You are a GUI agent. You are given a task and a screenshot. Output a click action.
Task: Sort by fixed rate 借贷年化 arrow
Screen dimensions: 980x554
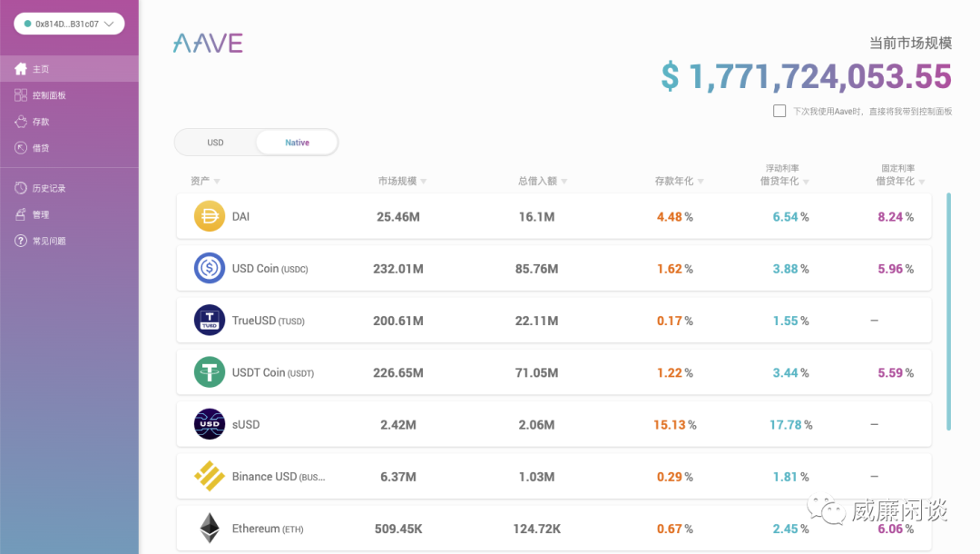point(922,182)
